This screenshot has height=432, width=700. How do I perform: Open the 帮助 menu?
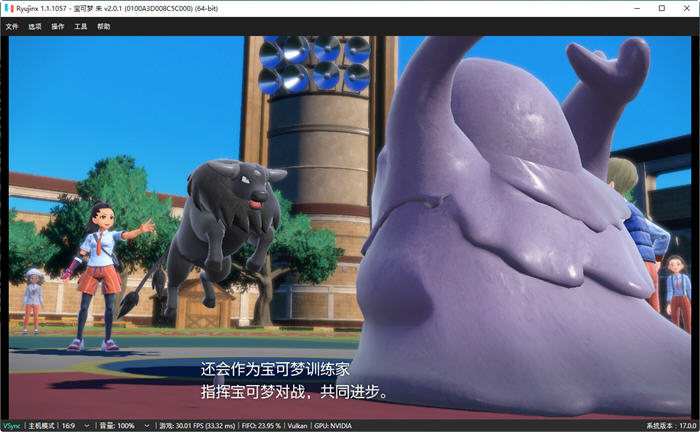coord(104,27)
